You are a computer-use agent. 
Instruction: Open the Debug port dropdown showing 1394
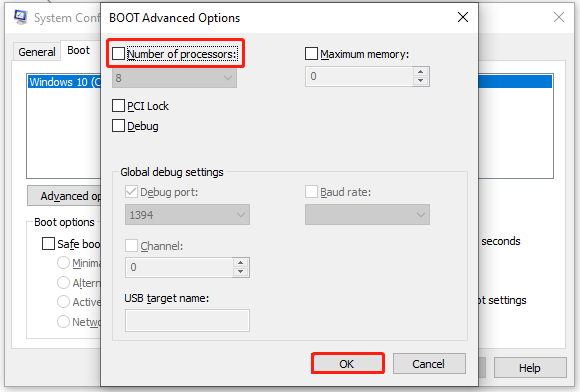tap(187, 214)
